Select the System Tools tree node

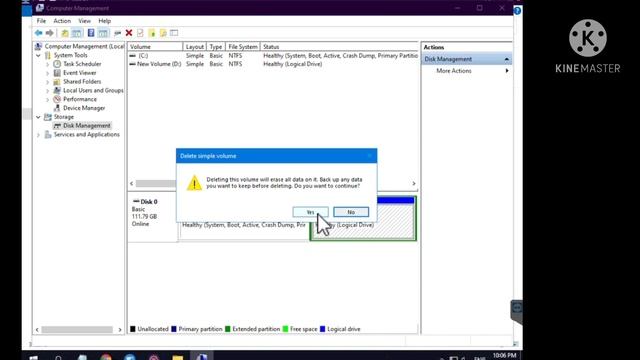click(x=71, y=55)
